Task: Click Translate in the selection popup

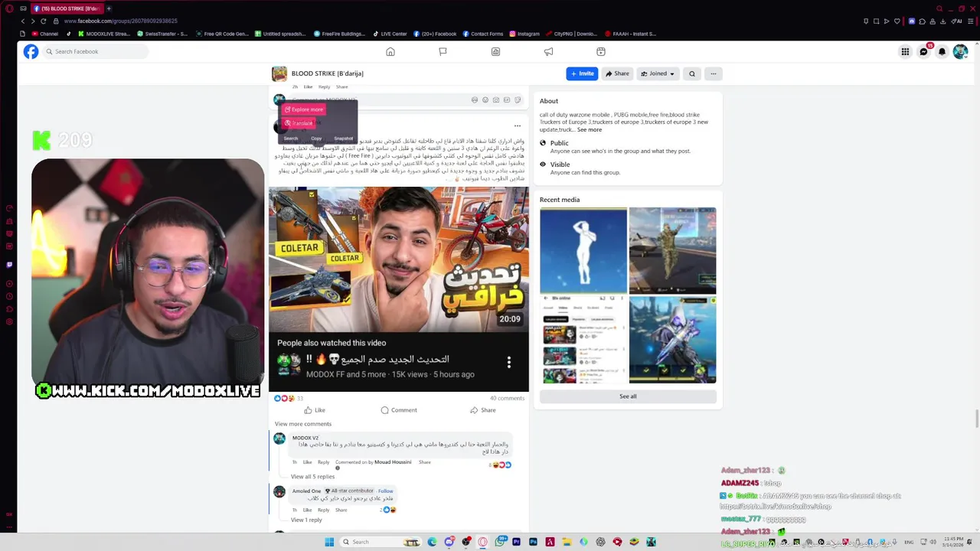Action: [298, 123]
